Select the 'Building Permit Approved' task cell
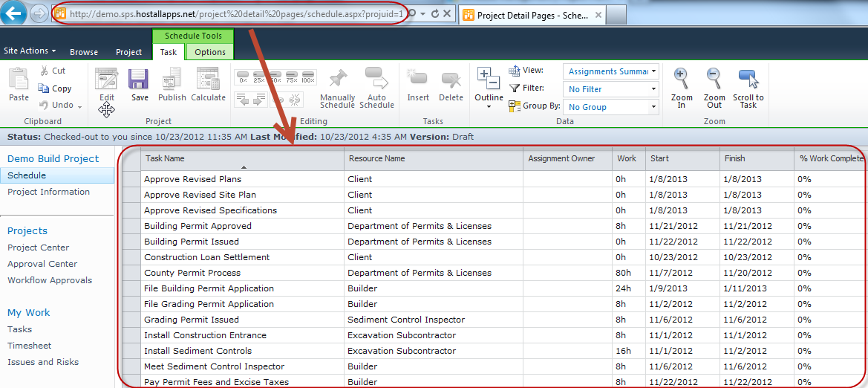The height and width of the screenshot is (388, 868). pyautogui.click(x=243, y=226)
